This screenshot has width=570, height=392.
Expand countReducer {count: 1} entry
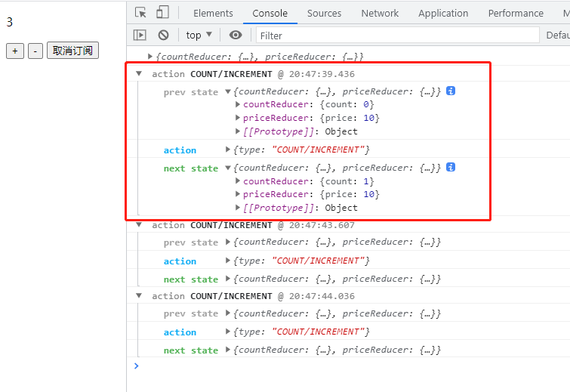237,181
